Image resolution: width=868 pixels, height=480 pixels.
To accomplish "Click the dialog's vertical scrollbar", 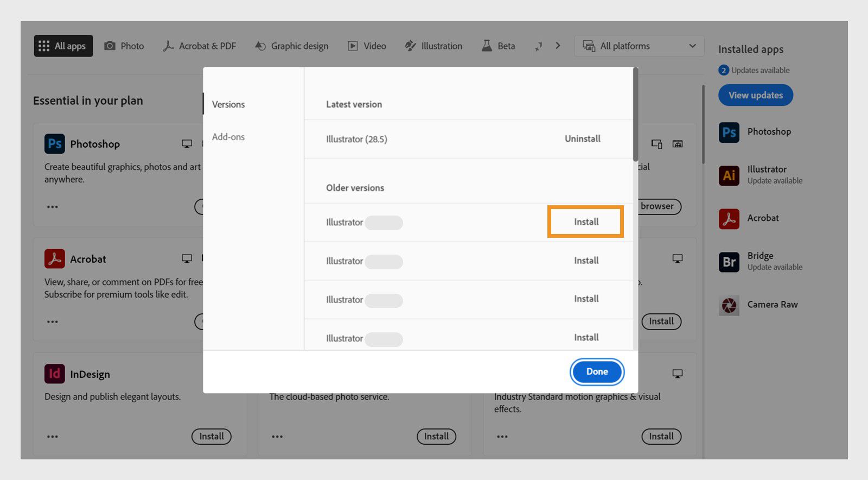I will coord(635,115).
